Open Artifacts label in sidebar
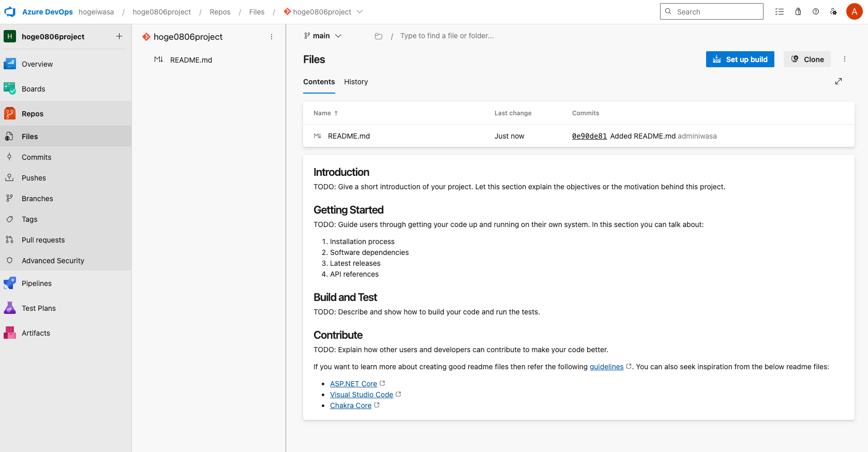The height and width of the screenshot is (452, 868). (36, 333)
